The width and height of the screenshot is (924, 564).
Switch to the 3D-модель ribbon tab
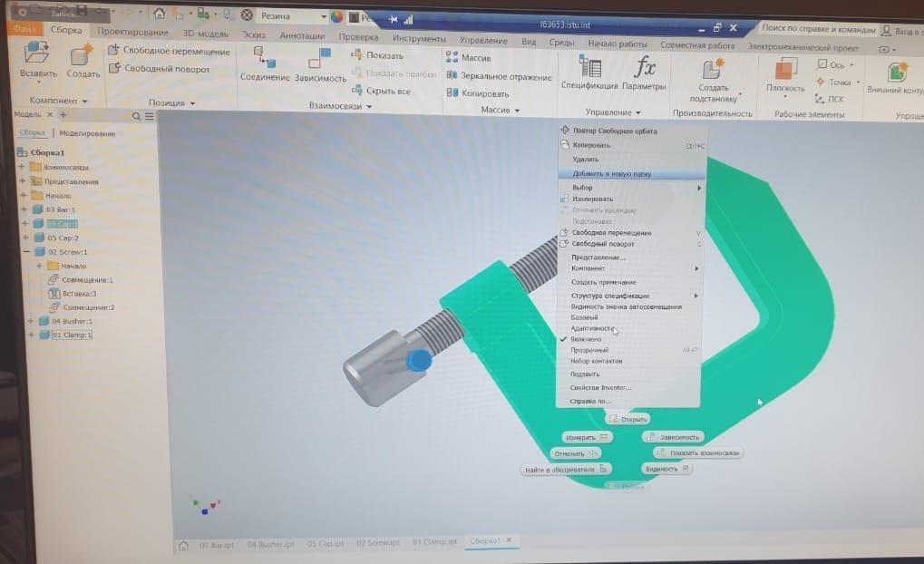(205, 34)
